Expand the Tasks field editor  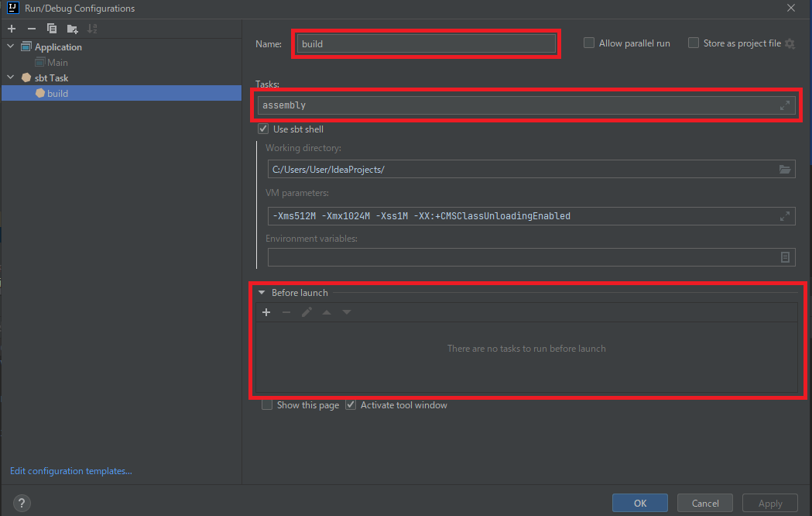coord(784,106)
